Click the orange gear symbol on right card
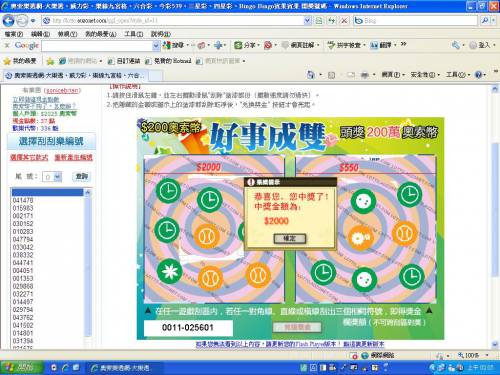Screen dimensions: 500x375 click(360, 238)
